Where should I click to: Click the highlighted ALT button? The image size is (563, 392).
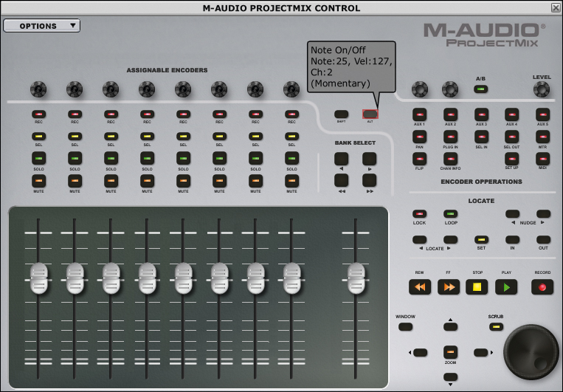click(x=370, y=114)
